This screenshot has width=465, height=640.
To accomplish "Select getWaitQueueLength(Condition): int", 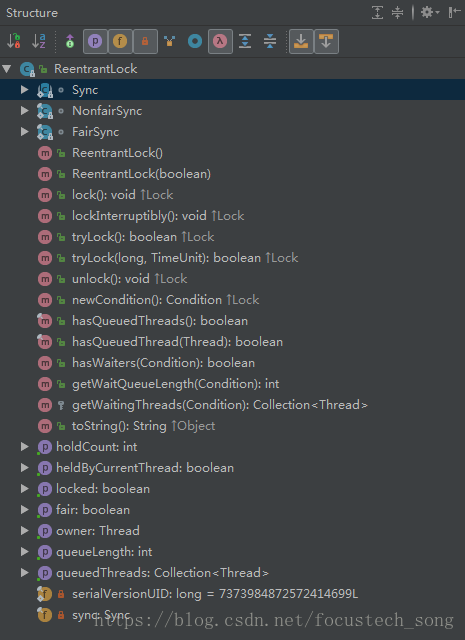I will [x=176, y=384].
